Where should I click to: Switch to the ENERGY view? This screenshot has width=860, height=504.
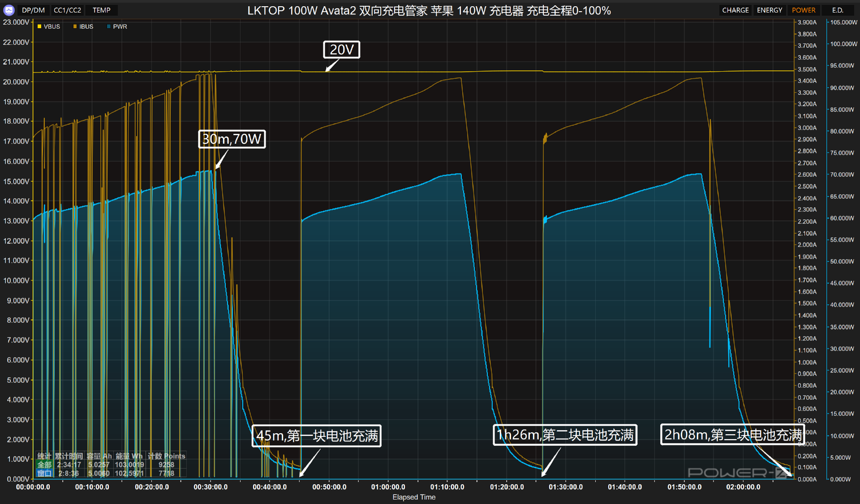[770, 10]
